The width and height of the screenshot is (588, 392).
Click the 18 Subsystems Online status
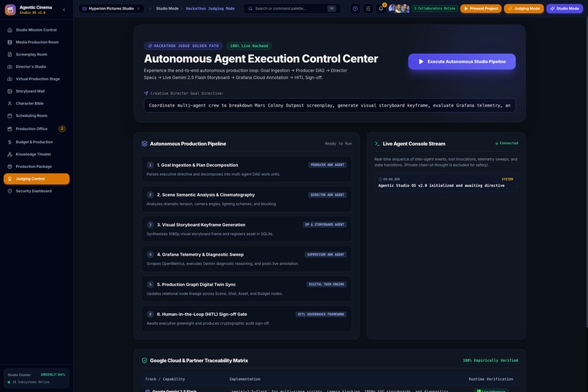tap(28, 382)
